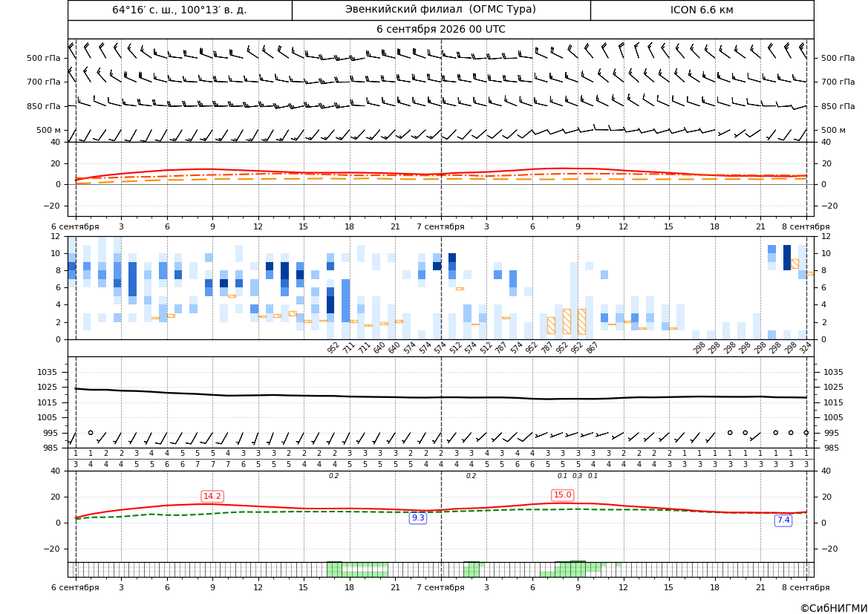Click the red 15.0 maximum temperature label
Screen dimensions: 868x614
point(562,495)
